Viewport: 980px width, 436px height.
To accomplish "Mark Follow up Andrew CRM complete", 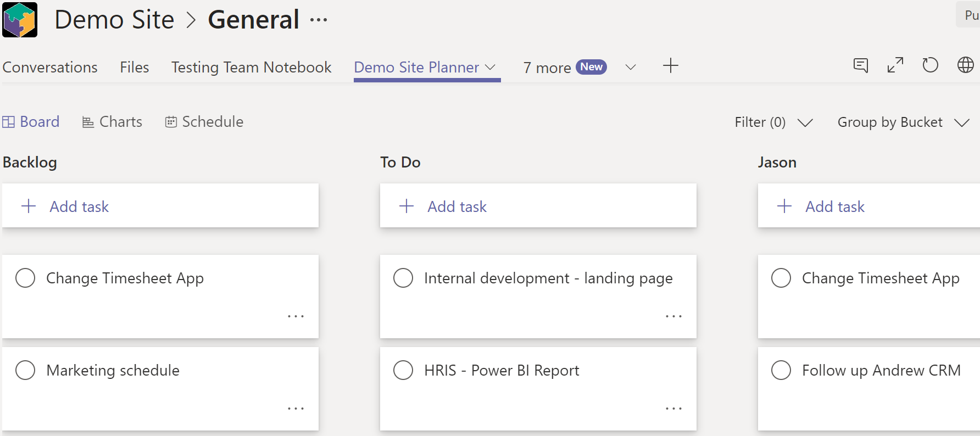I will [781, 370].
